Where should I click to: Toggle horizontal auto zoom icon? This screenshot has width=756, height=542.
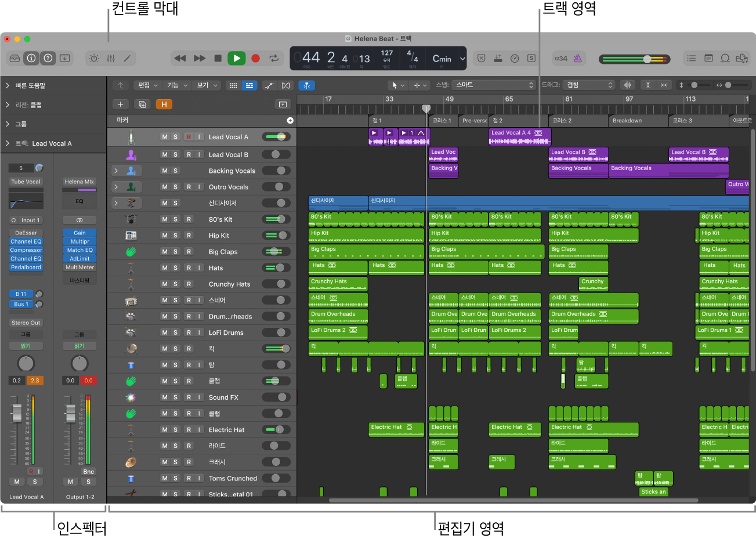[664, 85]
